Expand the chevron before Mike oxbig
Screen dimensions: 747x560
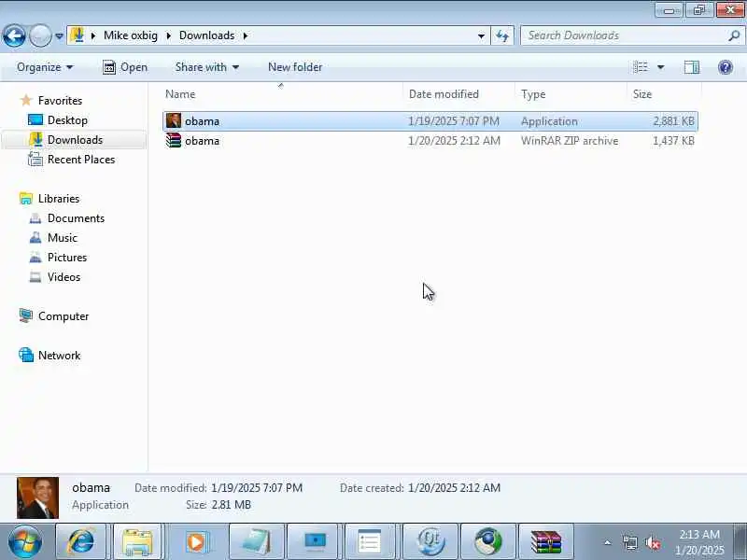pyautogui.click(x=93, y=35)
